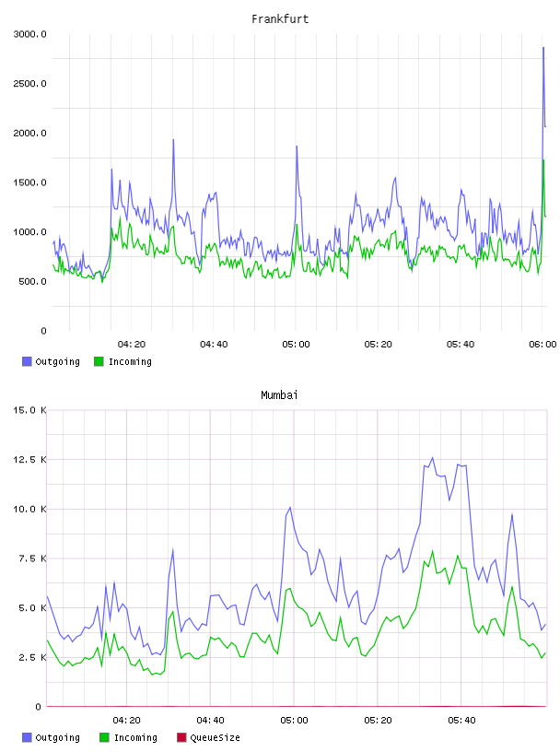The image size is (560, 752).
Task: Click the green Incoming swatch in Mumbai legend
Action: 104,737
